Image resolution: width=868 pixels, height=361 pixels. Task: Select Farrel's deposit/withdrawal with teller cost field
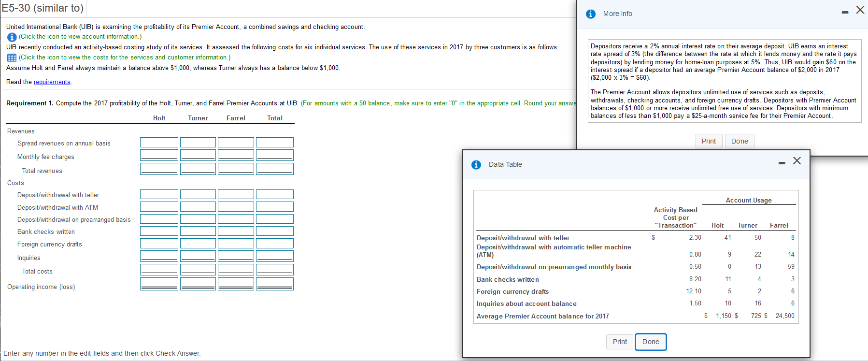pyautogui.click(x=236, y=194)
